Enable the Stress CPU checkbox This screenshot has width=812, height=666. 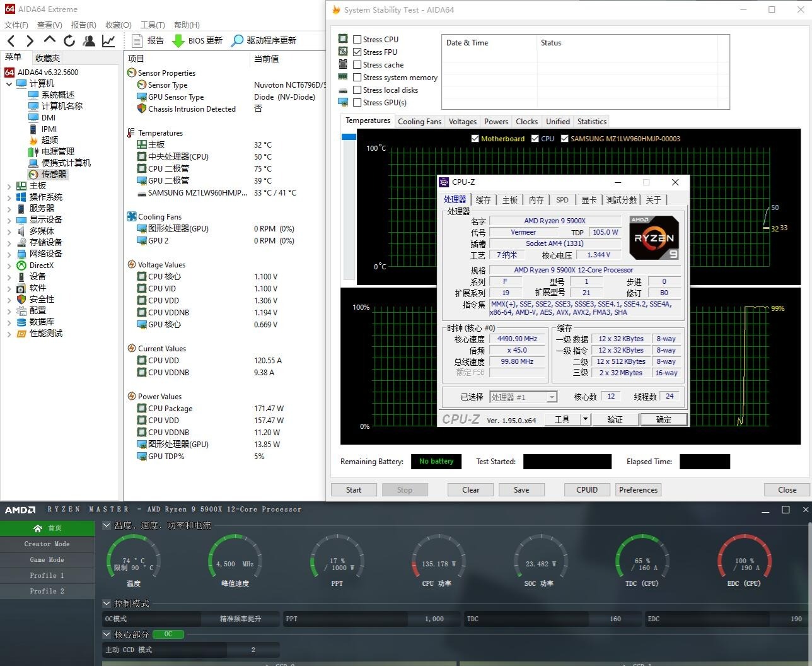(x=357, y=40)
